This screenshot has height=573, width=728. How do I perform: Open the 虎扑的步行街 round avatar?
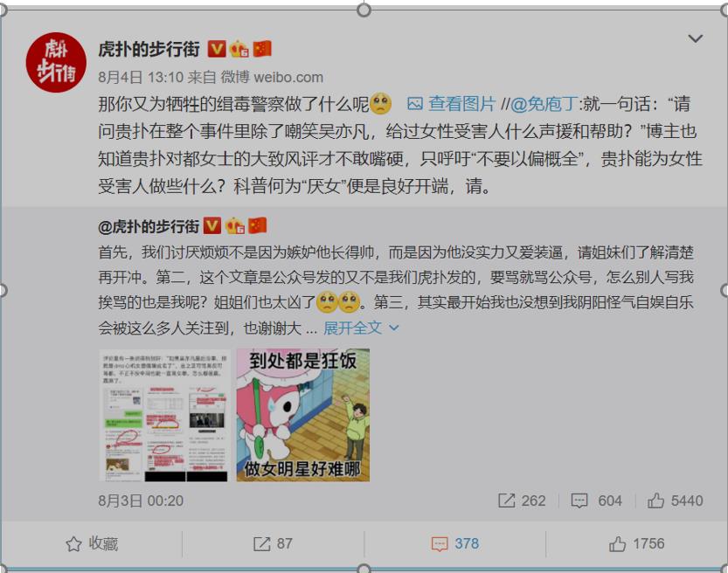[56, 62]
